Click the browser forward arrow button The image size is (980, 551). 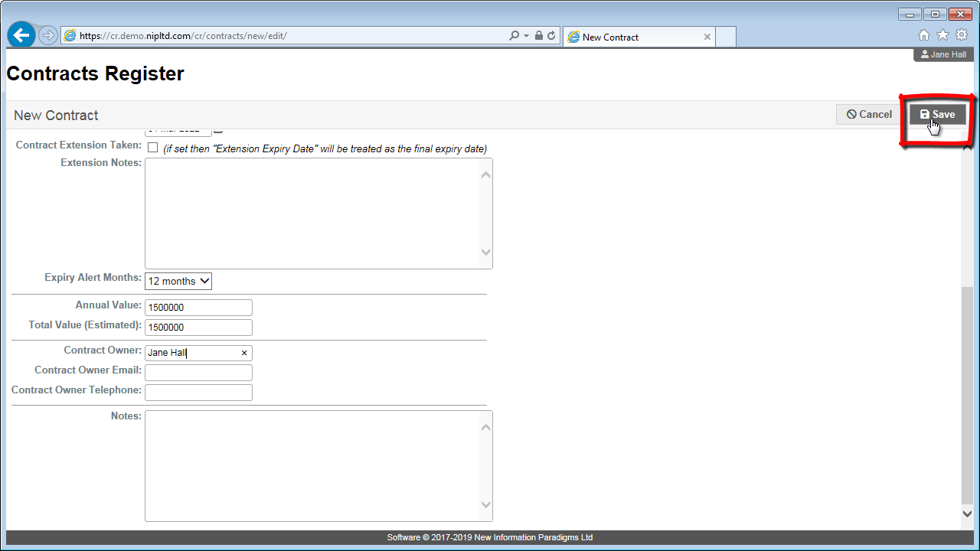click(x=47, y=35)
